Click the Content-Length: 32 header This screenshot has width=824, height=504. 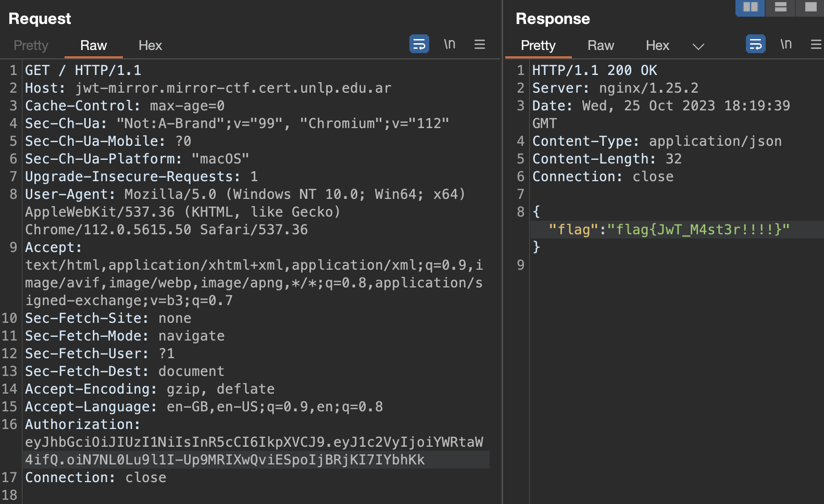pyautogui.click(x=607, y=159)
